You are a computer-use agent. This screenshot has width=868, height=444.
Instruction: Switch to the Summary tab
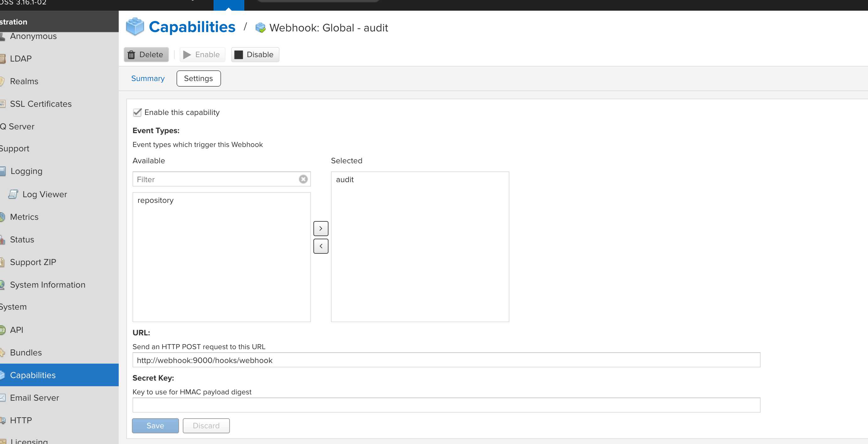point(148,78)
